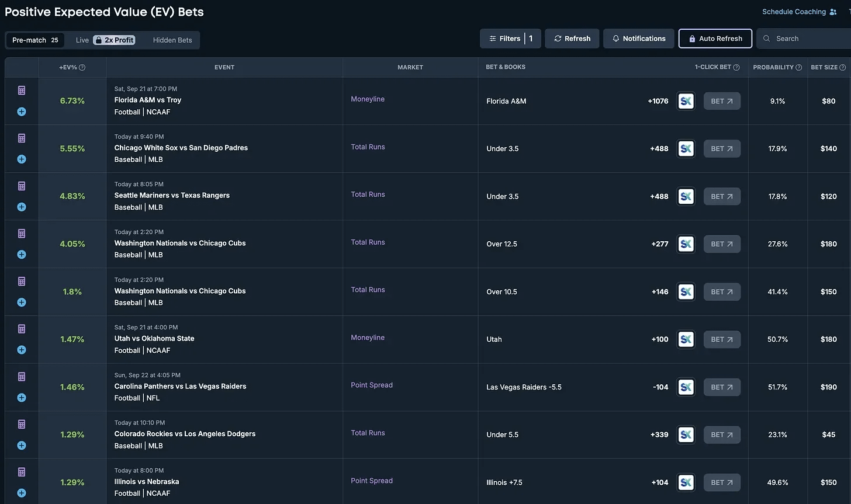Screen dimensions: 851x504
Task: Click the help icon beside the 1-Click Bet header
Action: (x=735, y=67)
